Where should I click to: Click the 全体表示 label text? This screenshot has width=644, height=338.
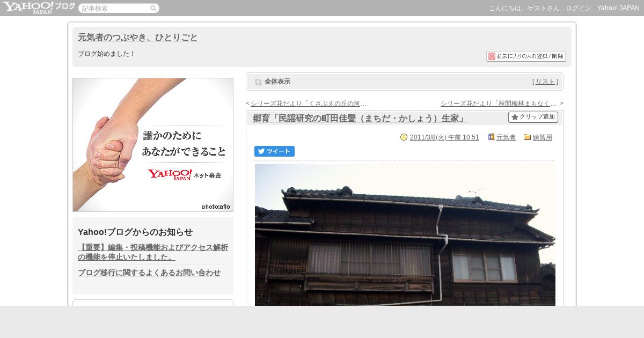(x=277, y=82)
